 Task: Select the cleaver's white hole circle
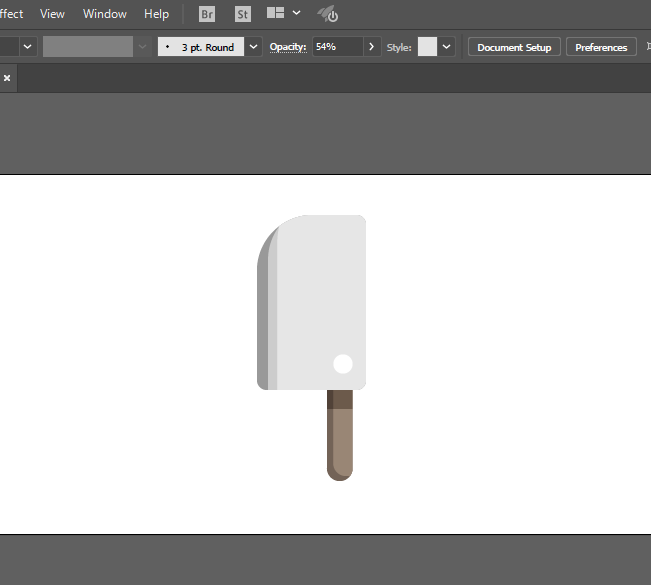[x=343, y=364]
